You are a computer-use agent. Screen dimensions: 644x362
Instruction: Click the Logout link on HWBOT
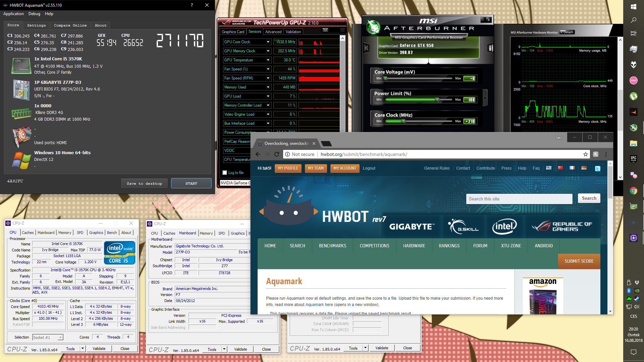(x=369, y=168)
